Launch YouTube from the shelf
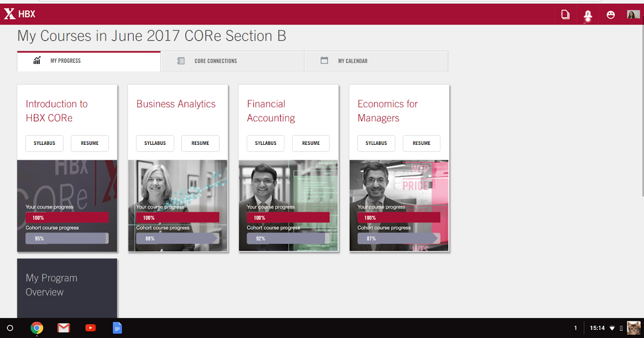This screenshot has height=338, width=644. pos(90,328)
